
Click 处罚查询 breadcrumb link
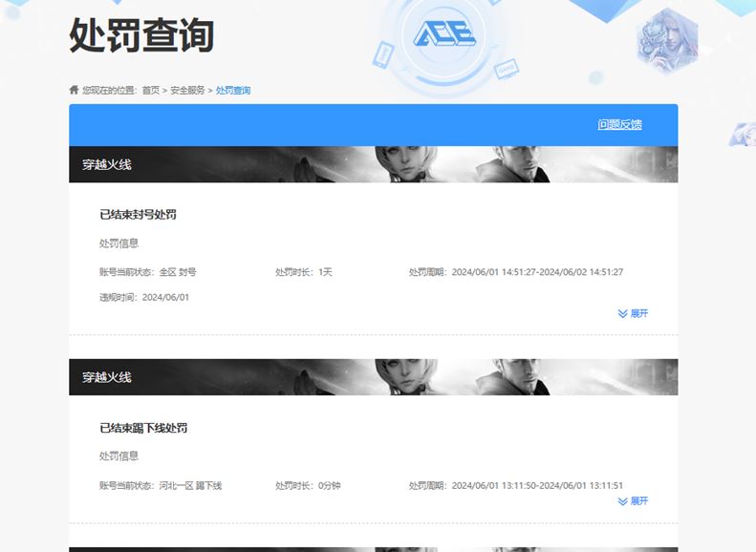[233, 90]
